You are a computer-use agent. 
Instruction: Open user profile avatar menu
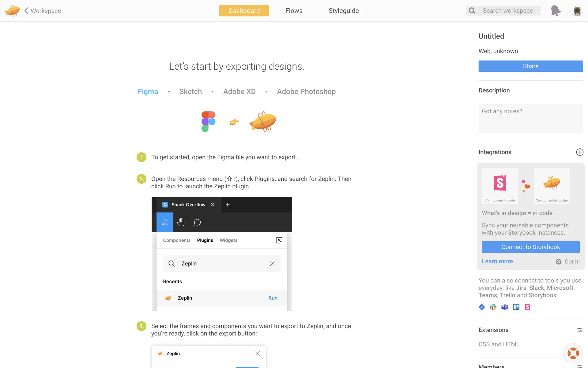click(x=577, y=11)
